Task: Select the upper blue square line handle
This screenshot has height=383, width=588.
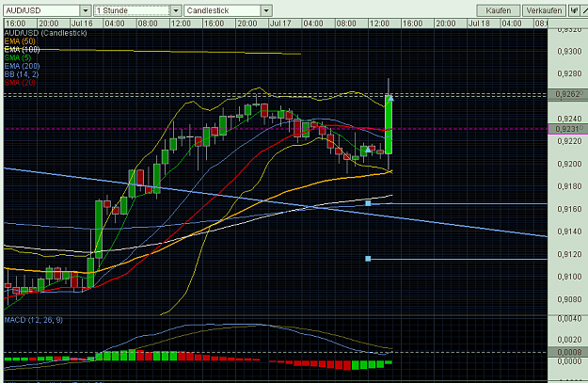Action: (x=368, y=203)
